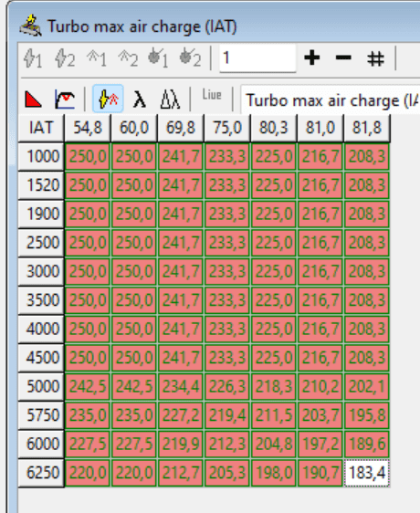420x513 pixels.
Task: Click the red triangle icon
Action: pyautogui.click(x=33, y=99)
